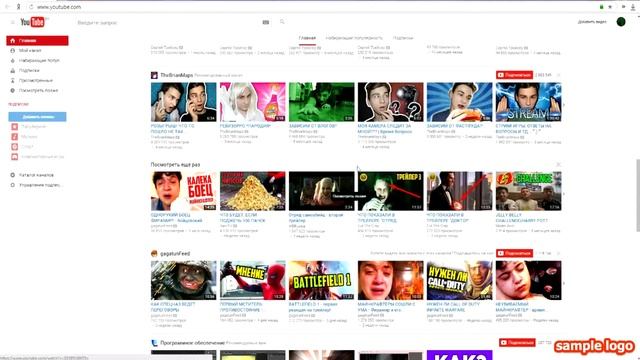Open the Jelly Belly CHALLENGE thumbnail

pos(528,191)
